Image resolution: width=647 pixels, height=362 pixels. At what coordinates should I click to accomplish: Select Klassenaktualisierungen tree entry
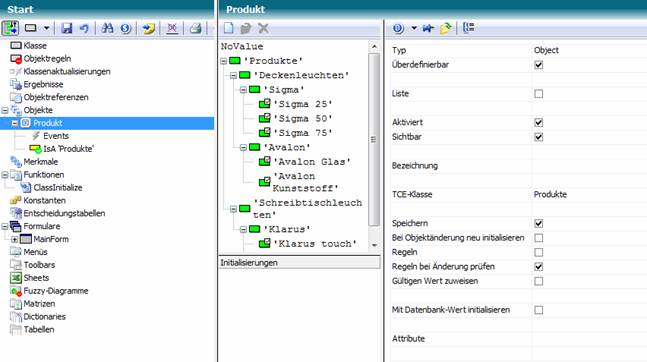[x=67, y=71]
